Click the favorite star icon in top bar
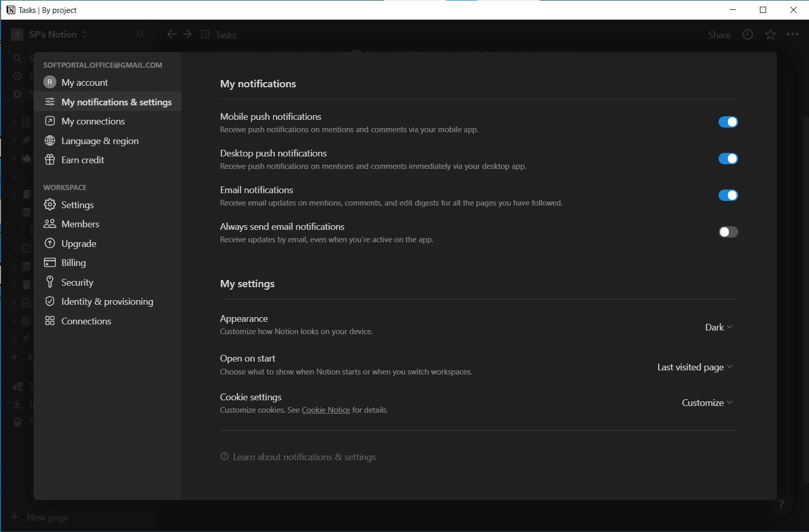809x532 pixels. (770, 35)
